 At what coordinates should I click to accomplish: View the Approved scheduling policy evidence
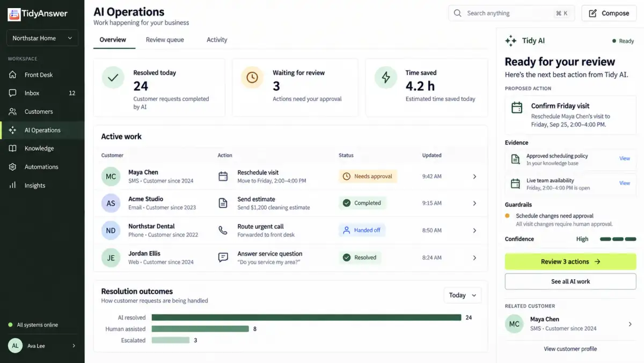click(625, 158)
